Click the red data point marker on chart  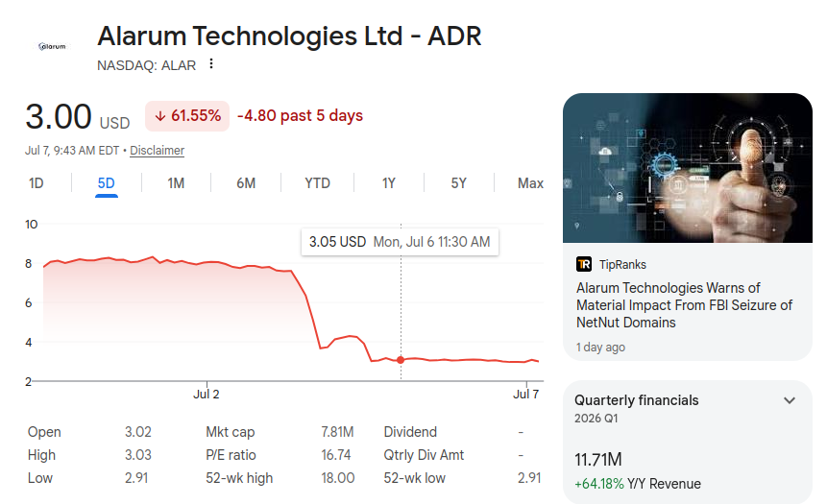(401, 360)
